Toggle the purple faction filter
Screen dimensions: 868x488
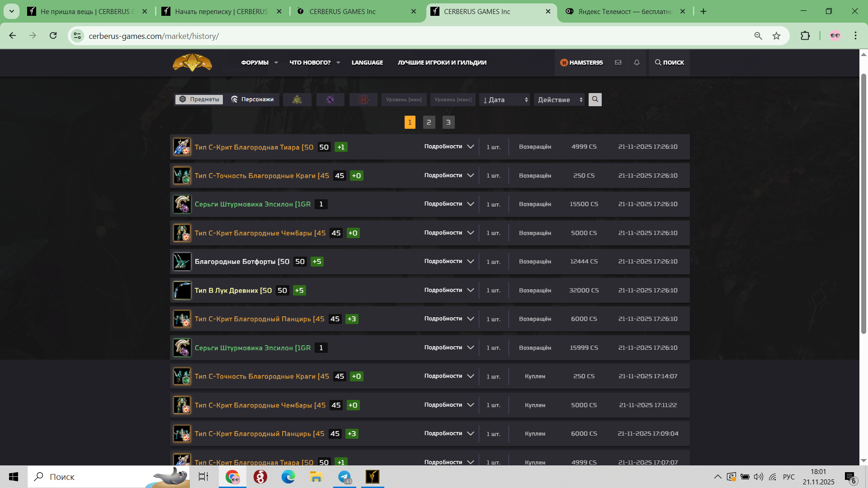click(x=330, y=99)
